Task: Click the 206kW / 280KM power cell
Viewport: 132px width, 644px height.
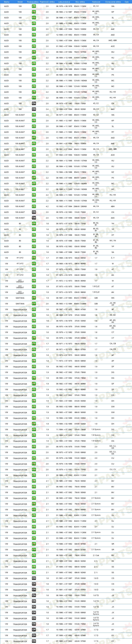Action: 80,206
